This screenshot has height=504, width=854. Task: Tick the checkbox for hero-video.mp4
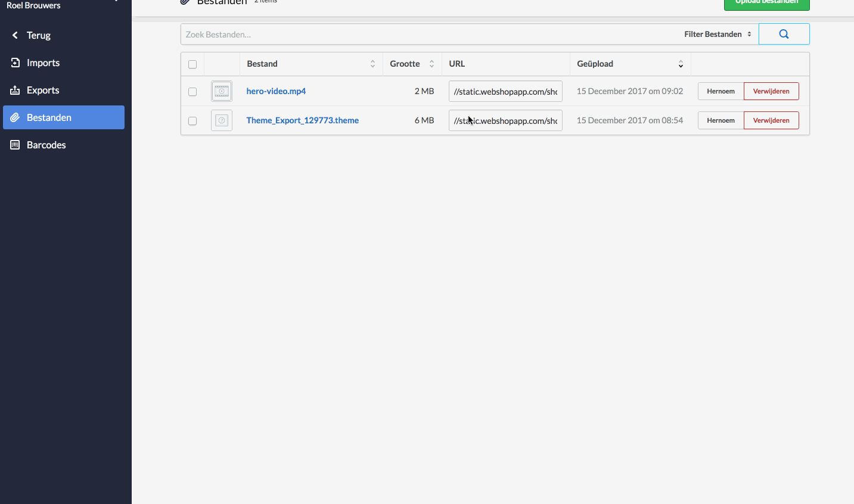pyautogui.click(x=192, y=92)
